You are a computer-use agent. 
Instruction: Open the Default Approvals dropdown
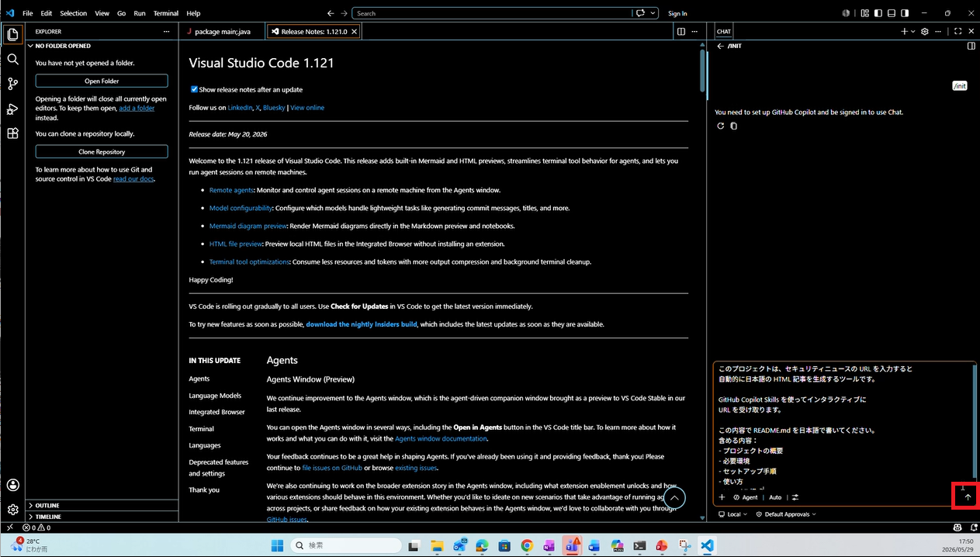785,514
